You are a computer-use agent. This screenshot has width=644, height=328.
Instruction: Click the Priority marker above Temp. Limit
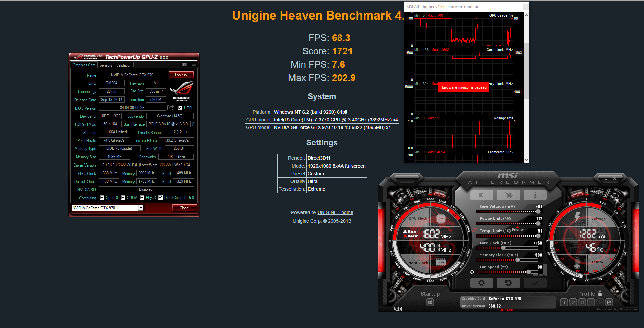[x=518, y=229]
